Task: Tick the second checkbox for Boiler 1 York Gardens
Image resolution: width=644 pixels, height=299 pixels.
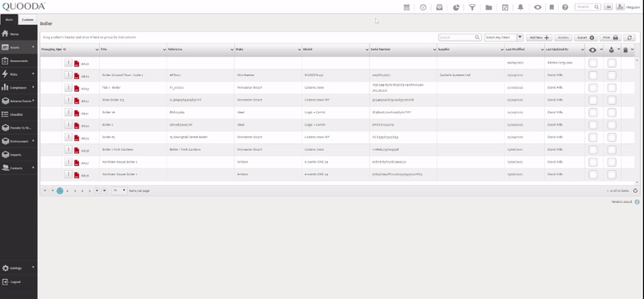Action: click(x=612, y=149)
